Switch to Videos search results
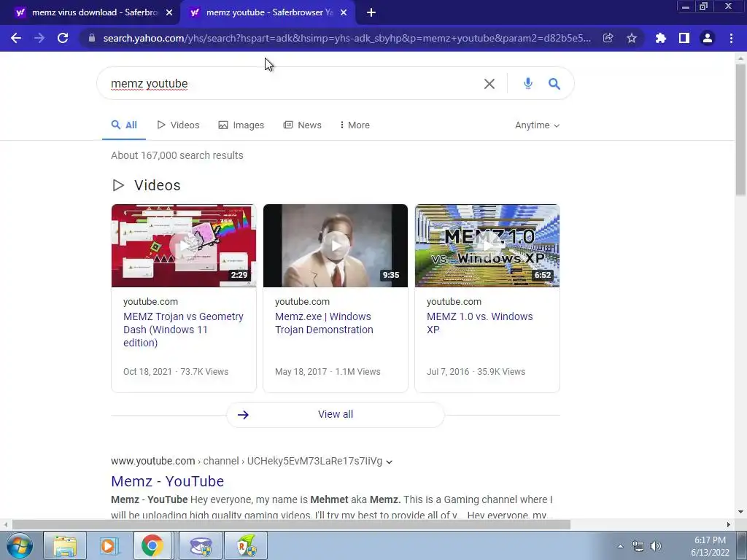Screen dimensions: 747x560 [x=178, y=125]
